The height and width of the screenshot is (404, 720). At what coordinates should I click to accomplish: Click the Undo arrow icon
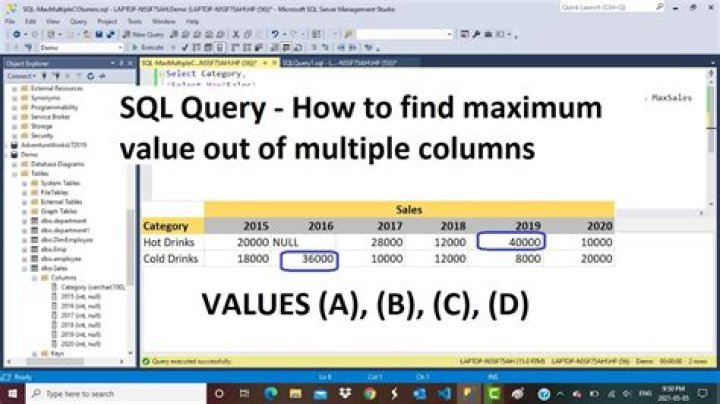click(x=275, y=34)
